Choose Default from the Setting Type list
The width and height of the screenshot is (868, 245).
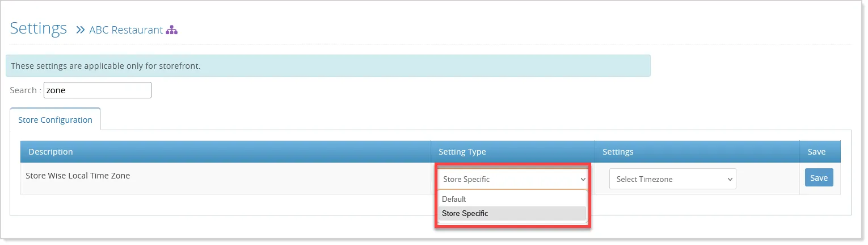(x=512, y=200)
